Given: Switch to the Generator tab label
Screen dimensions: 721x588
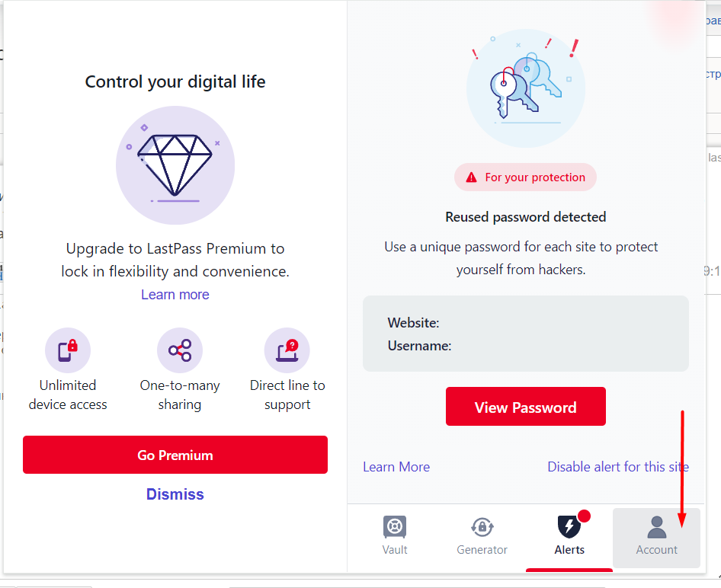Looking at the screenshot, I should [482, 550].
